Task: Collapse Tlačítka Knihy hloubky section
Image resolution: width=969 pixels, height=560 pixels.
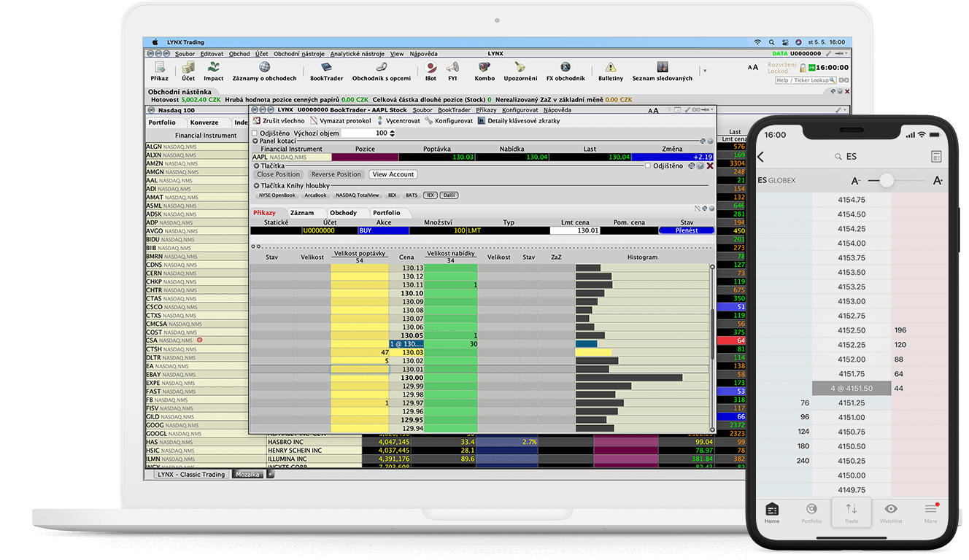Action: pos(255,186)
